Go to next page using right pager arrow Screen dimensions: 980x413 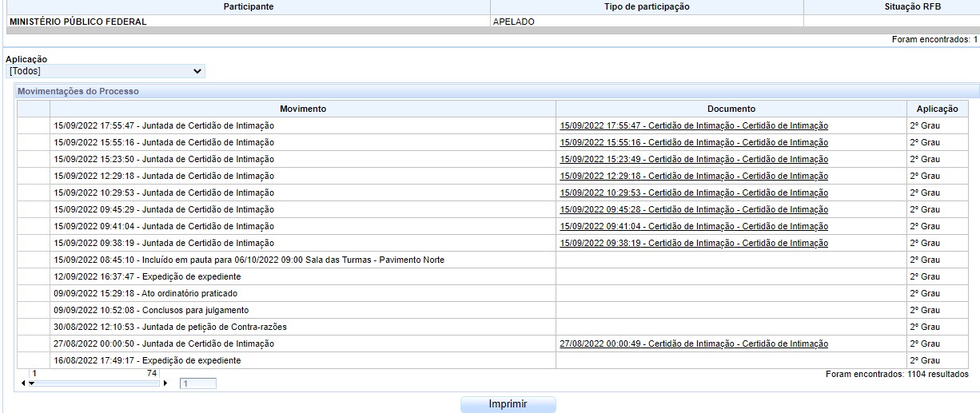click(x=165, y=384)
